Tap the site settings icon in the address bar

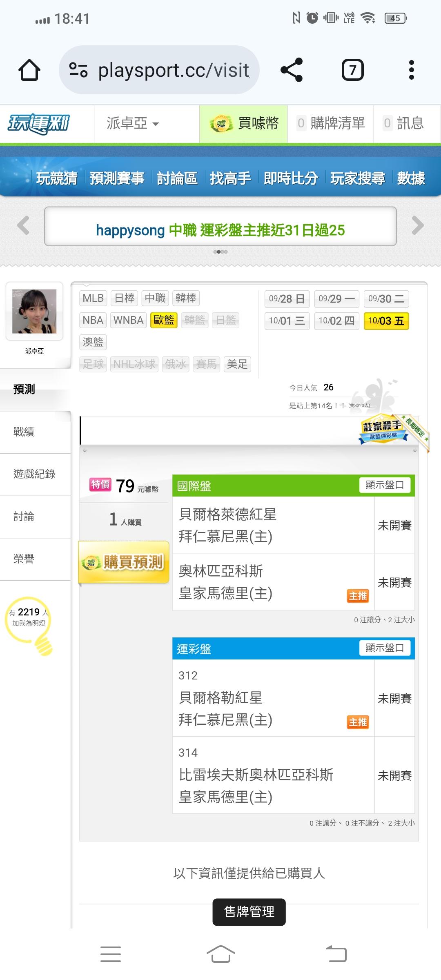[78, 70]
